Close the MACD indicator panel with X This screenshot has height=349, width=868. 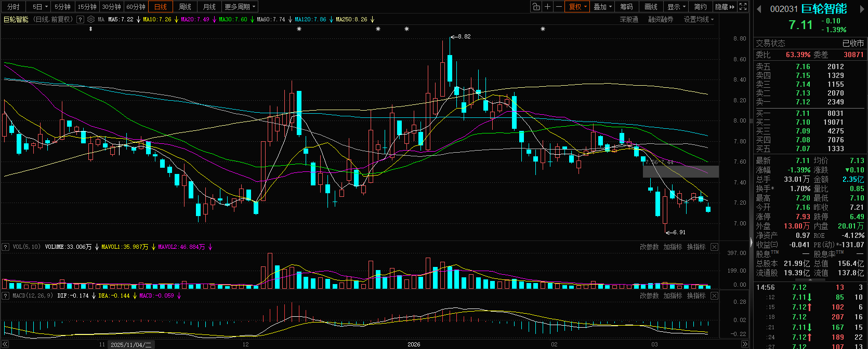[x=714, y=296]
